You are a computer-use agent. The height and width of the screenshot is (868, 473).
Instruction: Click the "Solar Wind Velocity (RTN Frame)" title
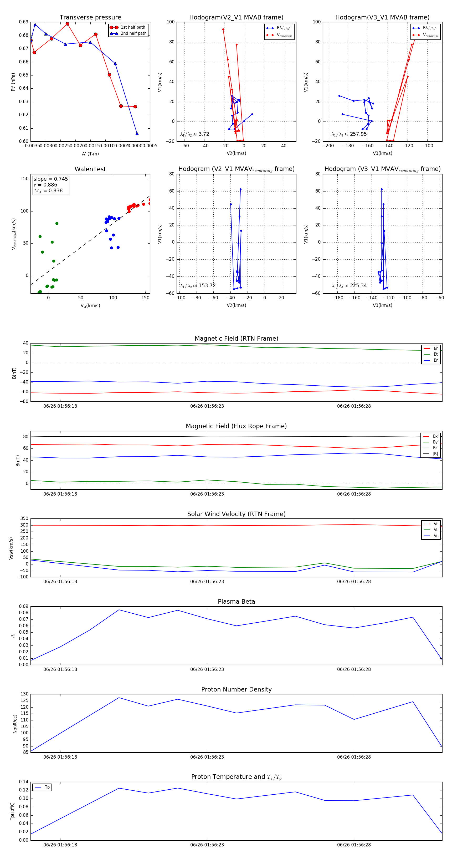point(236,514)
